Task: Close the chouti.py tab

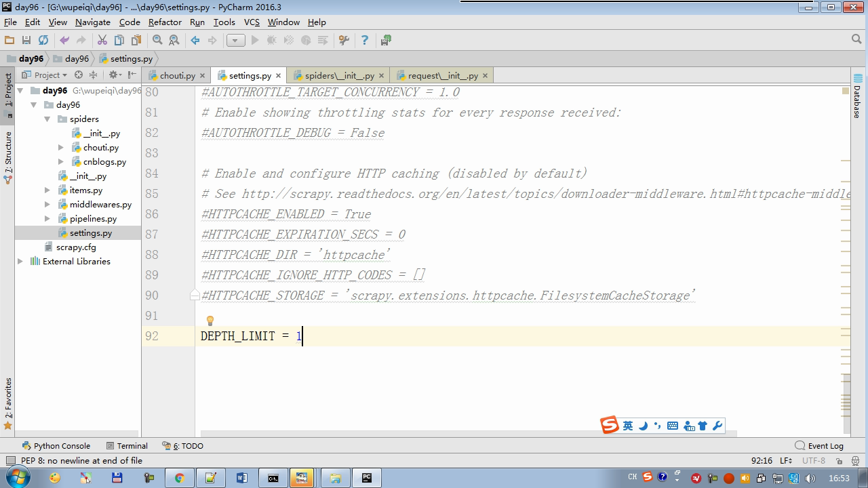Action: click(x=202, y=75)
